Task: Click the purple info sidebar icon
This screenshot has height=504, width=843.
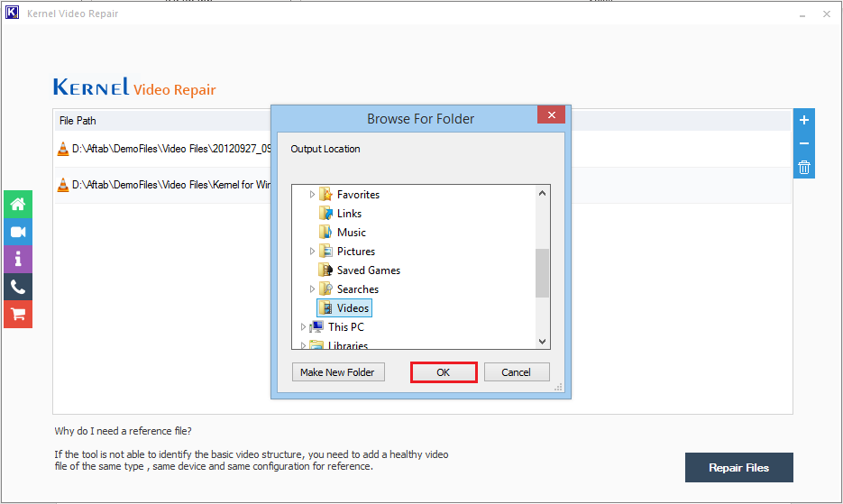Action: click(x=17, y=260)
